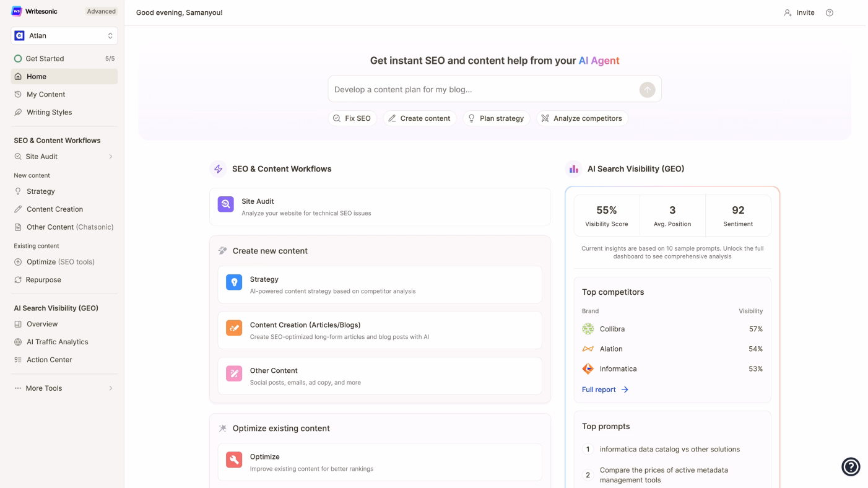Focus the AI Agent prompt input field
Viewport: 868px width, 488px height.
[483, 90]
